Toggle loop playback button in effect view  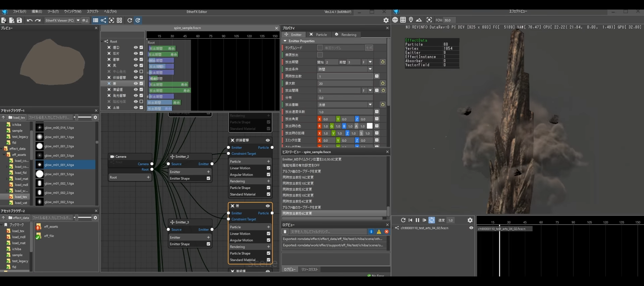pos(432,220)
